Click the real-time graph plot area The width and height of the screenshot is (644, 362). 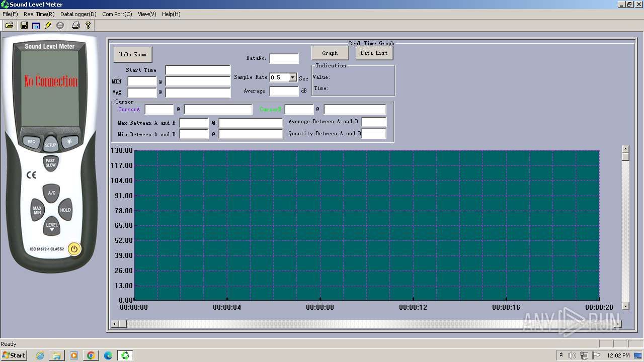pos(367,225)
